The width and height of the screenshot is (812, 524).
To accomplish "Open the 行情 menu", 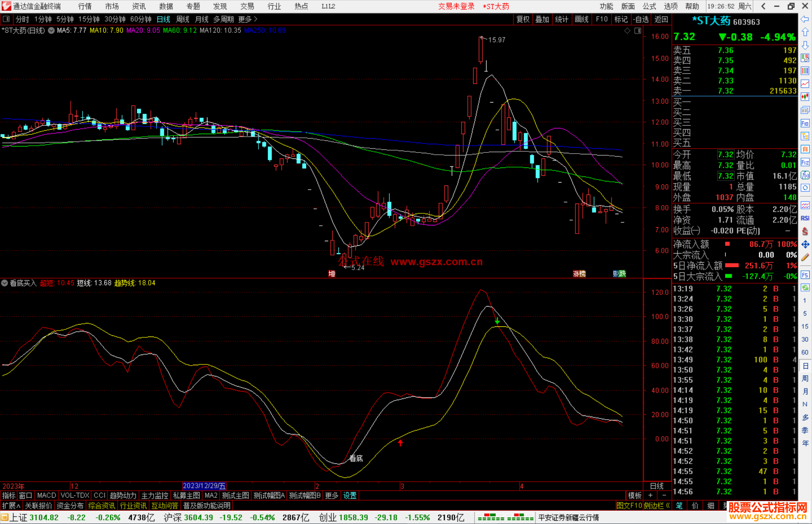I will pyautogui.click(x=85, y=6).
